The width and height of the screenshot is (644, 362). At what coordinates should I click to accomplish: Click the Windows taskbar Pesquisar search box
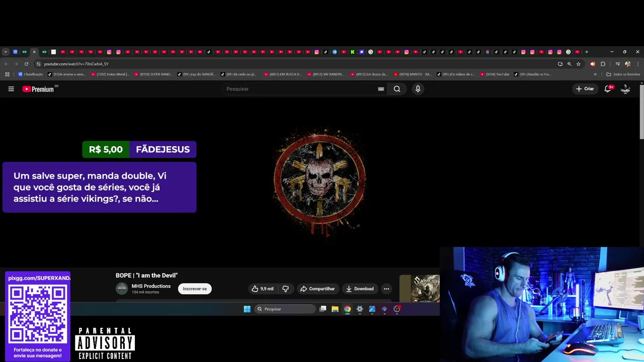click(x=285, y=309)
